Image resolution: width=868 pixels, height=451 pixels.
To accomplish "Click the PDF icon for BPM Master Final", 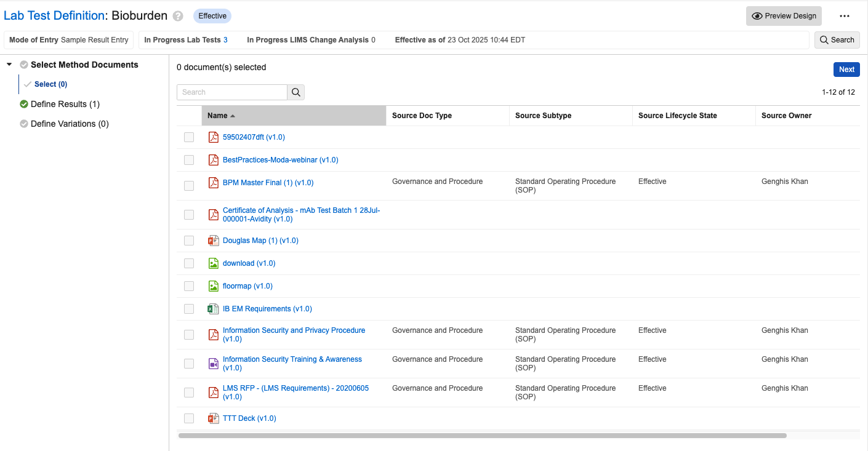I will point(214,183).
